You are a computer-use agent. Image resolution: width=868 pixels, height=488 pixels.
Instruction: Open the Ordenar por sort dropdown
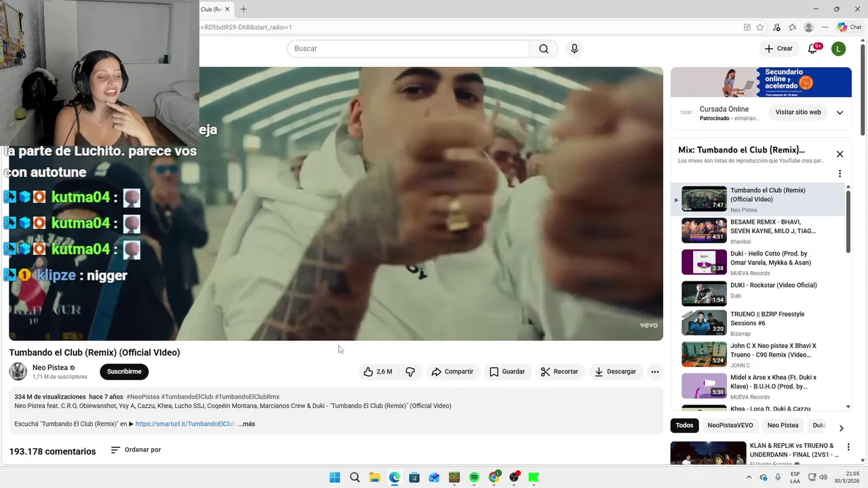(x=136, y=450)
